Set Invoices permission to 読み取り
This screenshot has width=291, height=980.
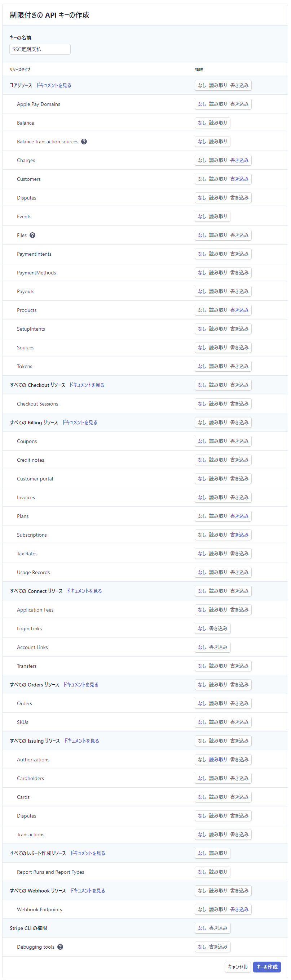(x=217, y=497)
